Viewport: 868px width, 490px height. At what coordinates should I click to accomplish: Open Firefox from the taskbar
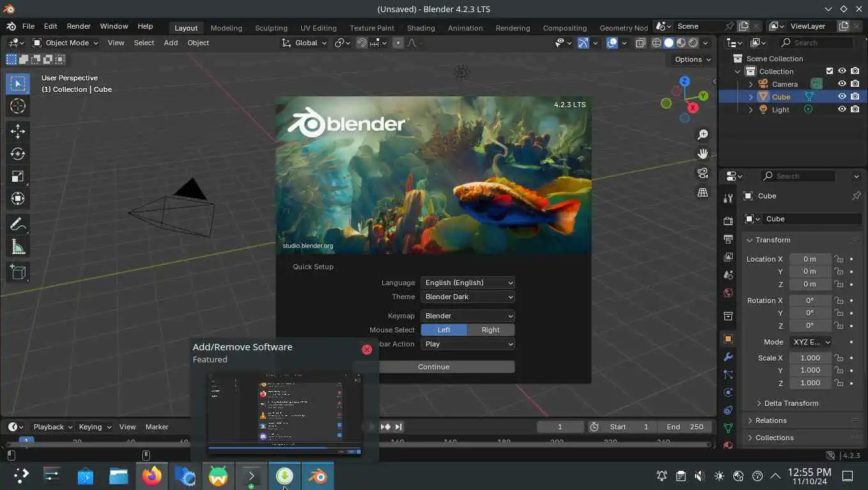[152, 476]
